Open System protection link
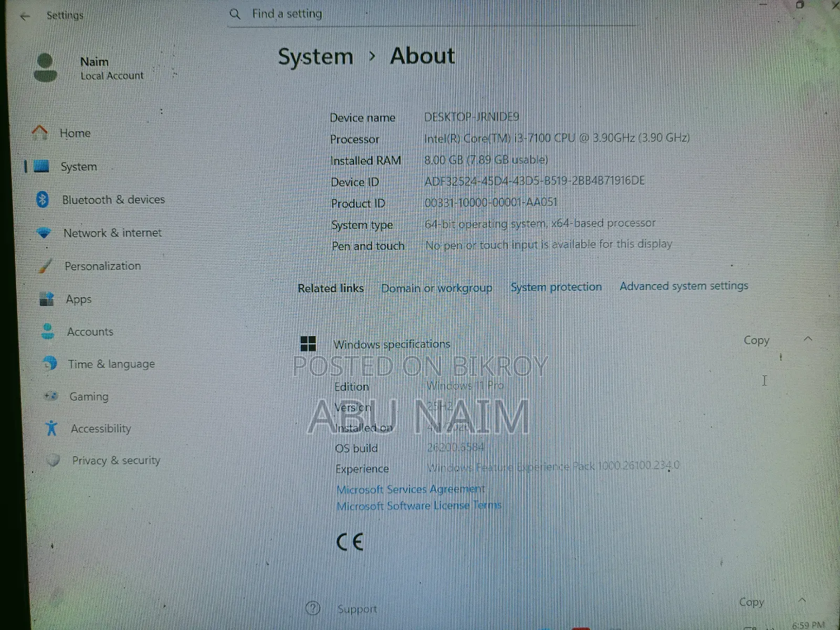 556,287
